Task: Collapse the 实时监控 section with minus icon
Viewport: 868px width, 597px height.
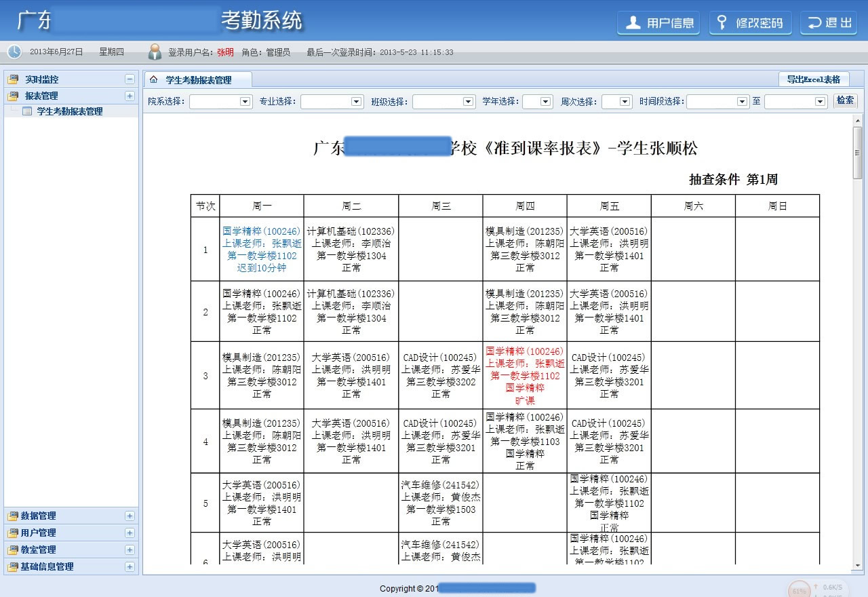Action: click(130, 79)
